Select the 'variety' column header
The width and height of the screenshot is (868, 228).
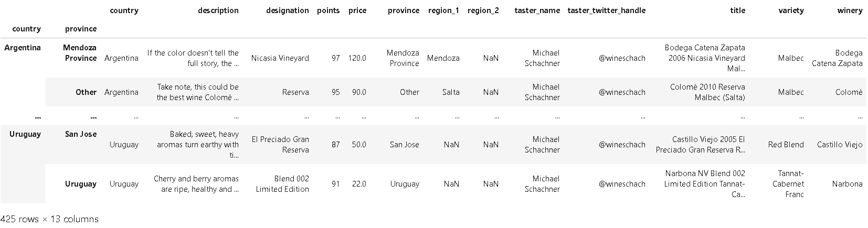tap(791, 10)
